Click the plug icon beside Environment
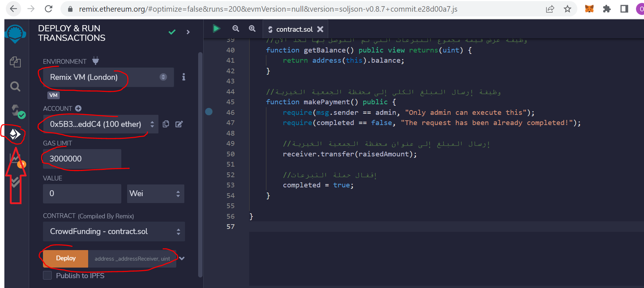 [x=95, y=61]
